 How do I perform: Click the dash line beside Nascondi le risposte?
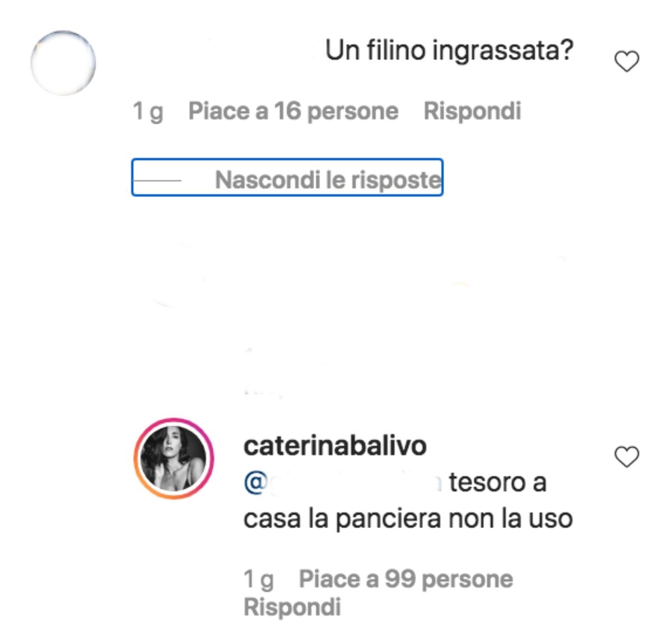(156, 180)
